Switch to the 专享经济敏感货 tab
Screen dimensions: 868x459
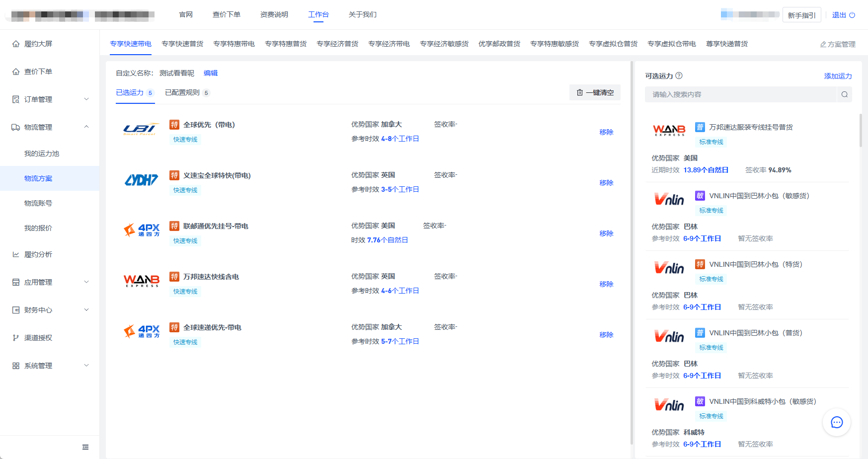coord(444,44)
